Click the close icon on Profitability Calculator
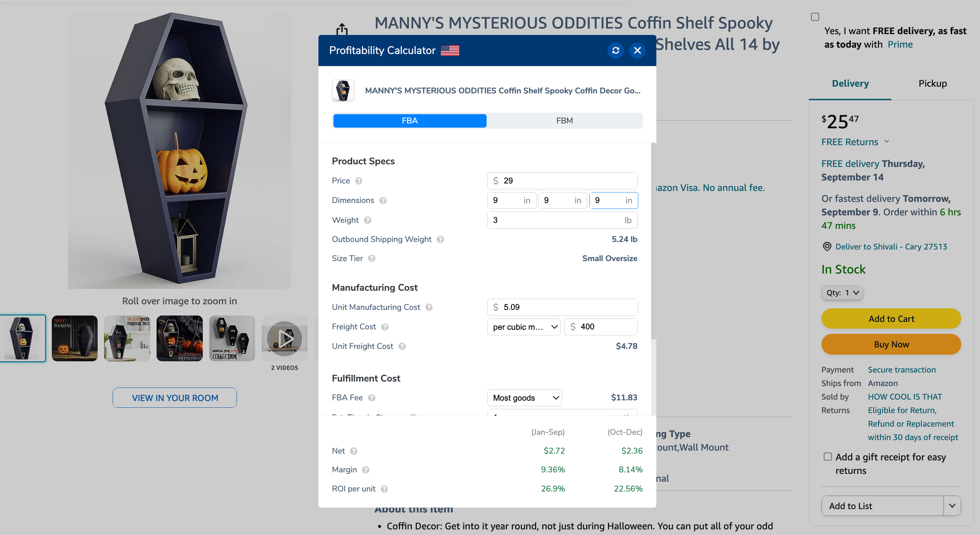This screenshot has height=535, width=980. 637,51
